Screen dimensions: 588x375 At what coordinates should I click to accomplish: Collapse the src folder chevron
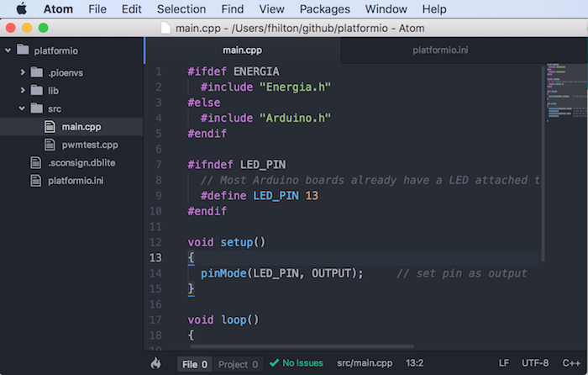point(22,108)
